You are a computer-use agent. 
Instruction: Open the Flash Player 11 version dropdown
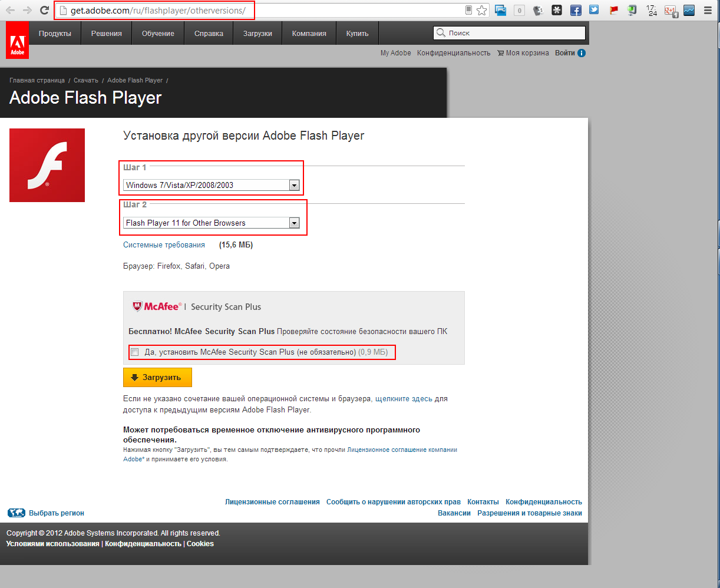pos(212,223)
